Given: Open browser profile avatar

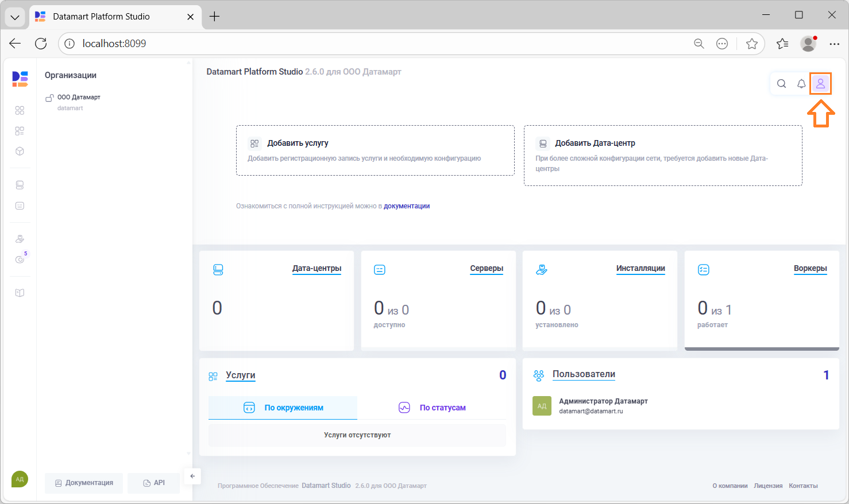Looking at the screenshot, I should pos(809,44).
